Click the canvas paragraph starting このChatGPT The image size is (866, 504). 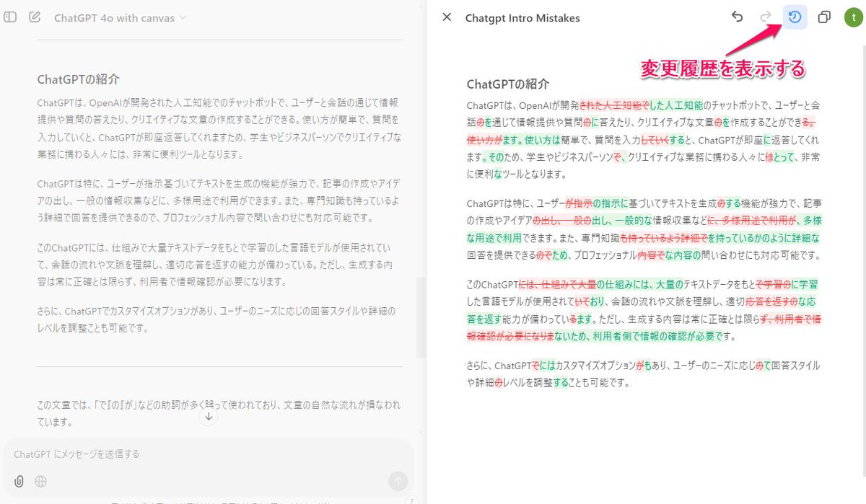pyautogui.click(x=644, y=310)
